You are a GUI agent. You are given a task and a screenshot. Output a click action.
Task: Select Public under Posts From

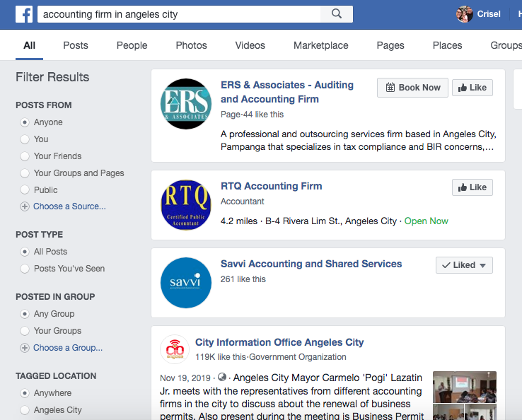(x=25, y=190)
